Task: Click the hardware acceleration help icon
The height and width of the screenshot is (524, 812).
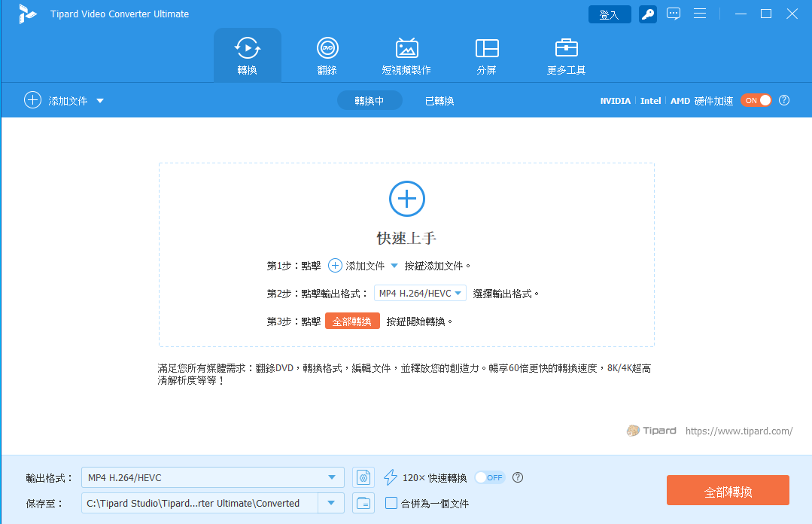Action: 784,100
